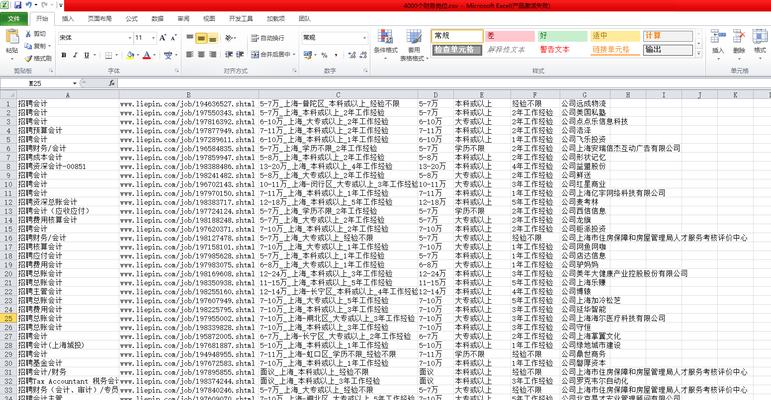This screenshot has width=771, height=400.
Task: Click the middle align icon
Action: (201, 37)
